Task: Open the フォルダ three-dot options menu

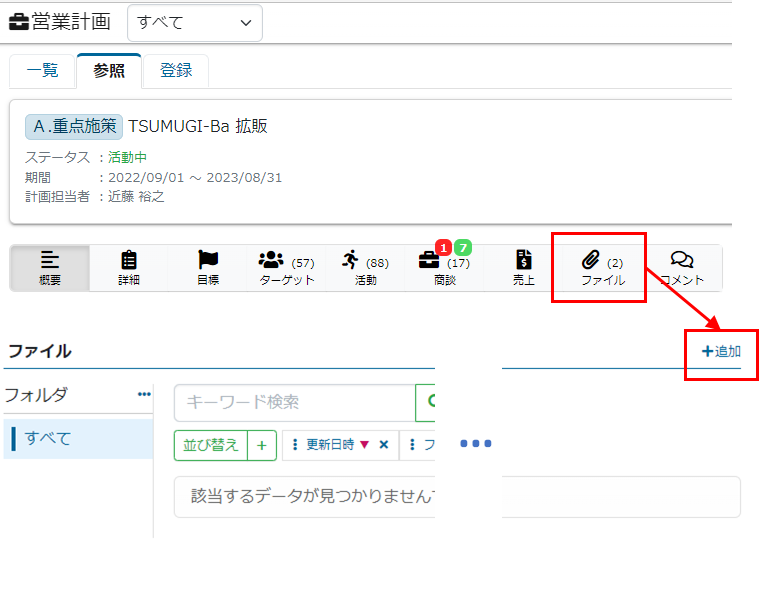Action: click(144, 394)
